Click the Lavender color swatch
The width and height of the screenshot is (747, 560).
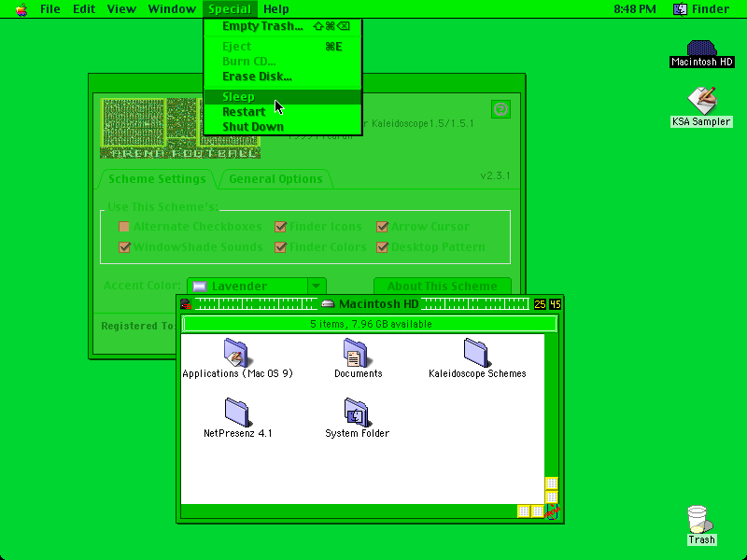tap(200, 287)
